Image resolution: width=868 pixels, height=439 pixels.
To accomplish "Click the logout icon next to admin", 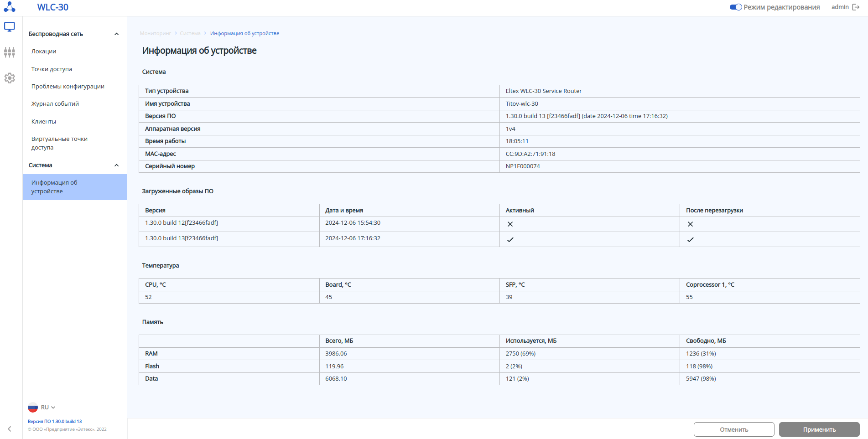I will tap(856, 7).
